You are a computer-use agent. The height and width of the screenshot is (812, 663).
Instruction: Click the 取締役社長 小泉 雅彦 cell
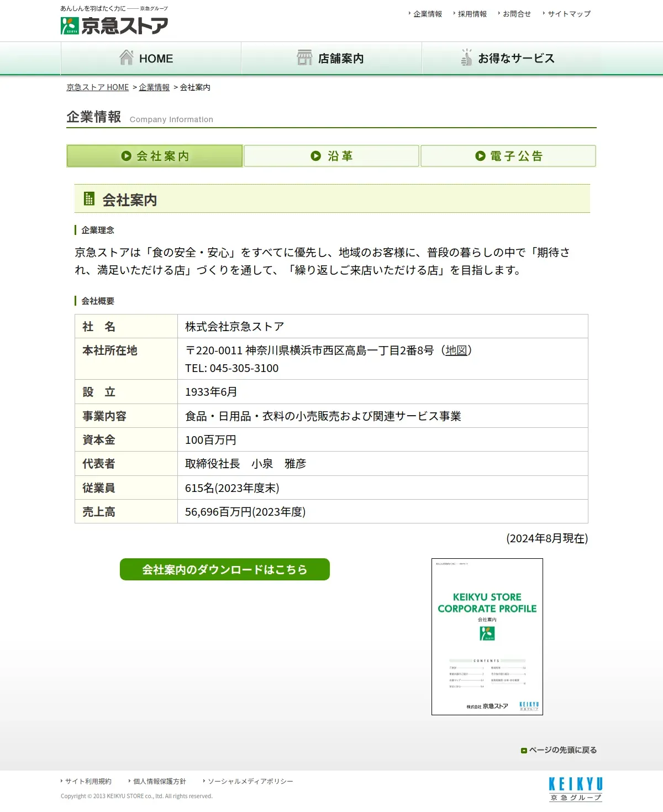(382, 464)
